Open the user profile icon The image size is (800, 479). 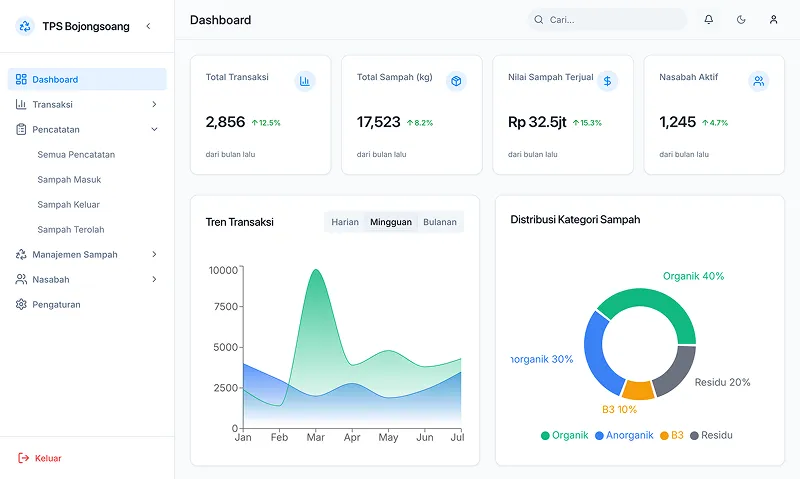[x=773, y=19]
